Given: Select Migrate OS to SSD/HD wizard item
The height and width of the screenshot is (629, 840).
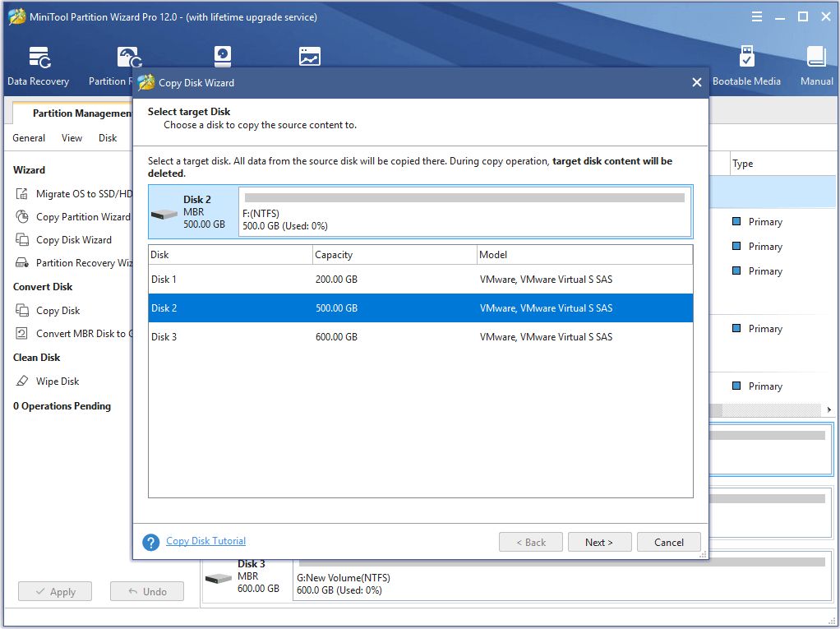Looking at the screenshot, I should tap(73, 193).
